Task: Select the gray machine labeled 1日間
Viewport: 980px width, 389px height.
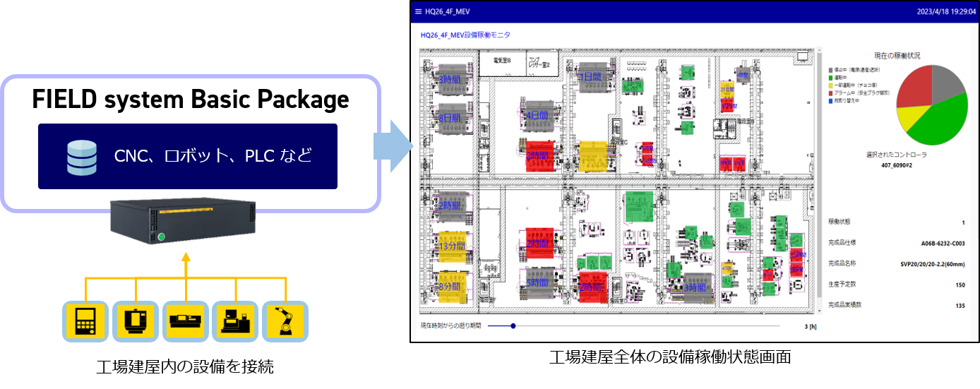Action: 592,76
